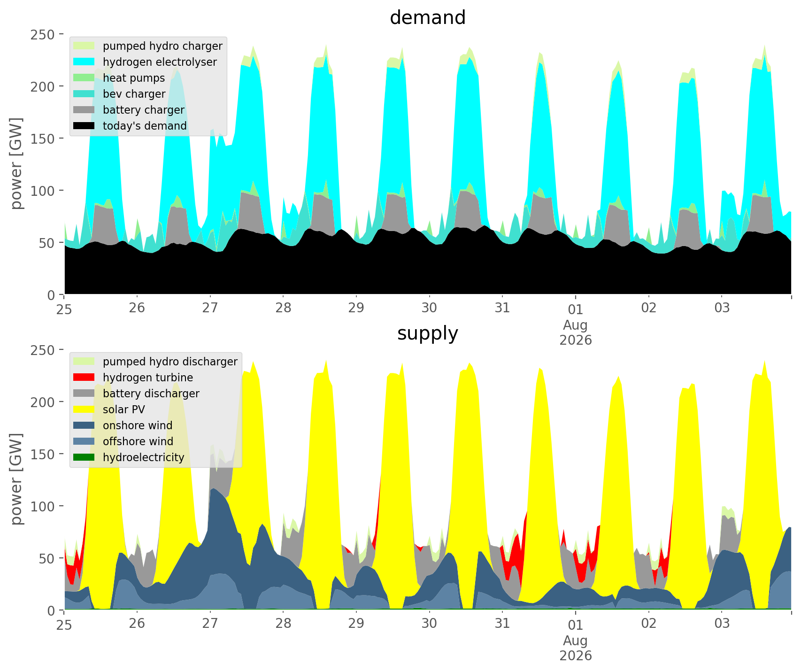The width and height of the screenshot is (801, 672).
Task: Click the "supply" chart title
Action: click(x=428, y=333)
